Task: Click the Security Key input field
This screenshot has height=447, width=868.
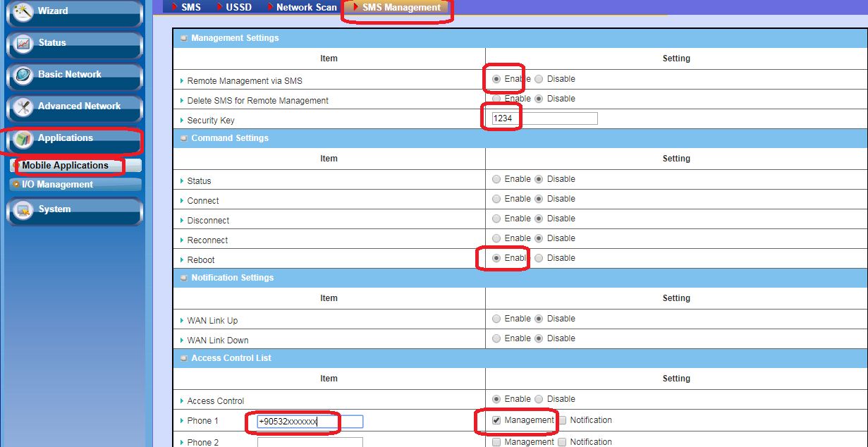Action: [544, 118]
